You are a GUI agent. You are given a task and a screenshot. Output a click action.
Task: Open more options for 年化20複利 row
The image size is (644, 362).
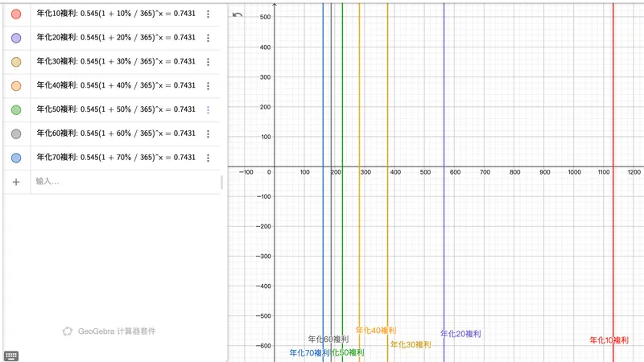[x=208, y=38]
